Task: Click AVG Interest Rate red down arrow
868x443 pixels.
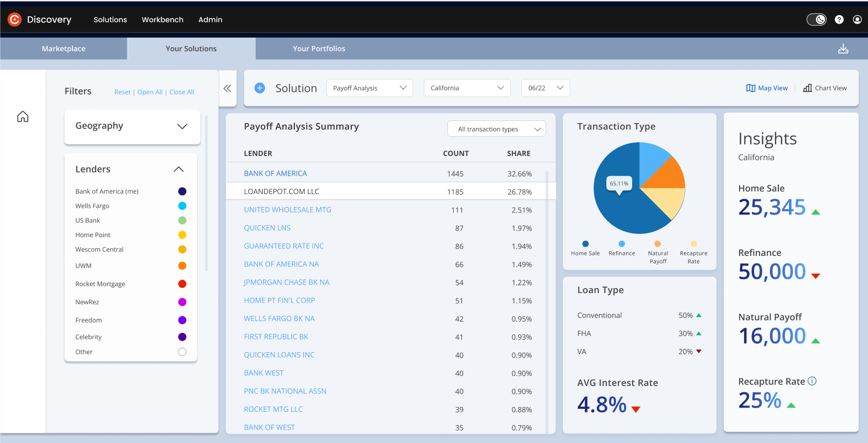Action: 636,410
